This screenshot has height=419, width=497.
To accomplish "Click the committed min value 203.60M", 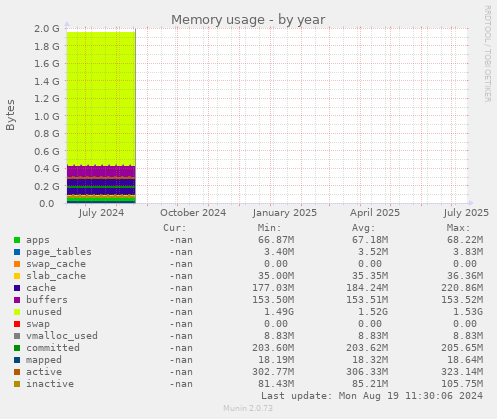I will 273,348.
